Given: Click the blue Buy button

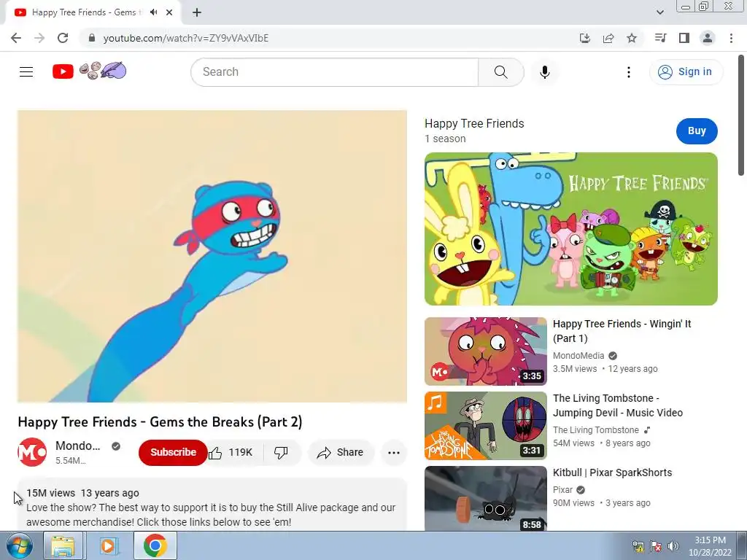Looking at the screenshot, I should pyautogui.click(x=697, y=131).
